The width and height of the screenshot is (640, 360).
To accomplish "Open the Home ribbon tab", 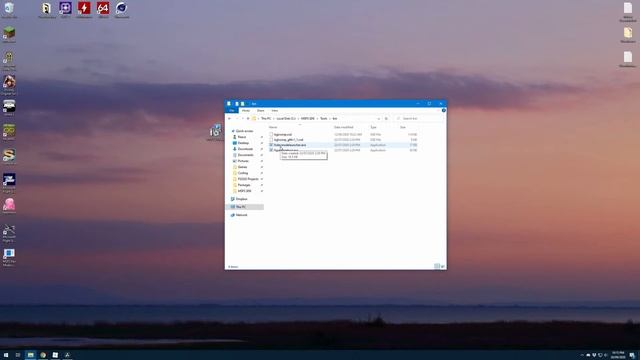I will click(246, 111).
